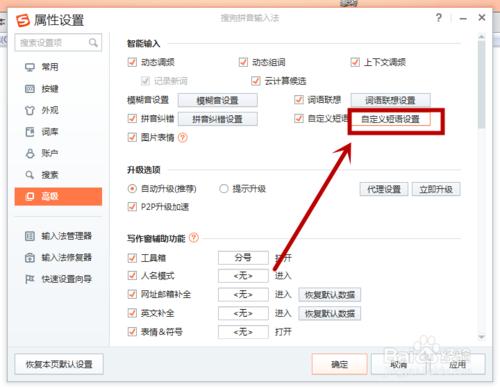Click the 恢复本页默认设置 button
The height and width of the screenshot is (389, 500).
coord(59,364)
